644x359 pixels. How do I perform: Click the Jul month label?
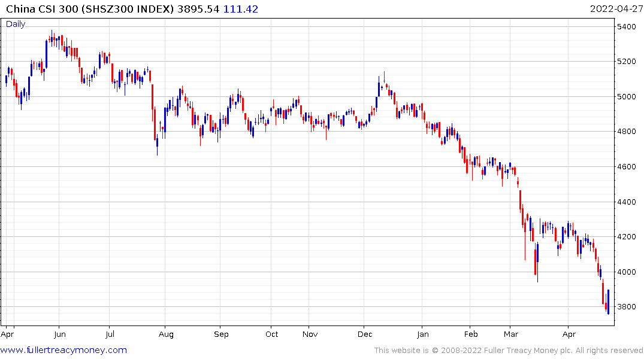(x=110, y=334)
